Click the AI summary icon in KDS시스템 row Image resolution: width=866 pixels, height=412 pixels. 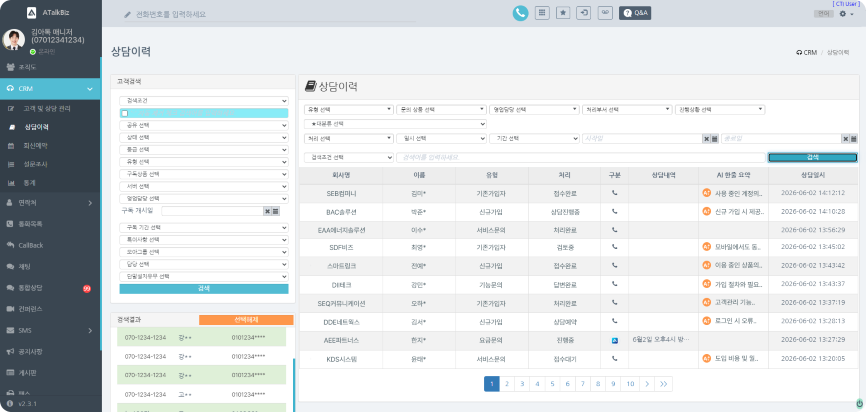pyautogui.click(x=706, y=358)
